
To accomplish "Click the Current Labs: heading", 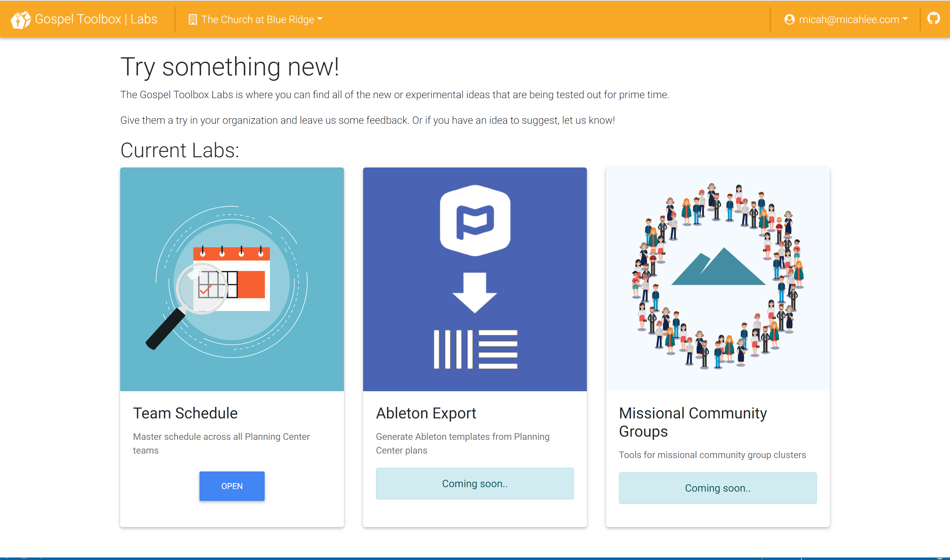I will tap(180, 150).
